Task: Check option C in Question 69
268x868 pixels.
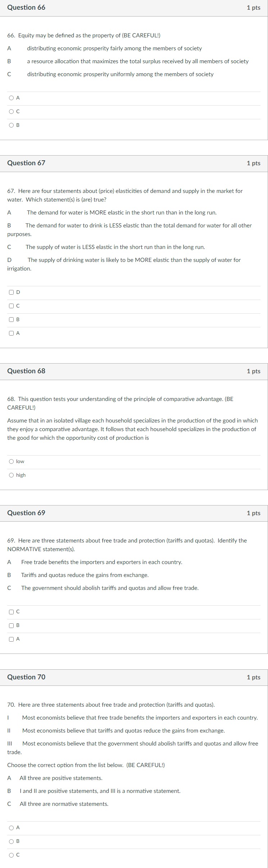Action: (11, 611)
